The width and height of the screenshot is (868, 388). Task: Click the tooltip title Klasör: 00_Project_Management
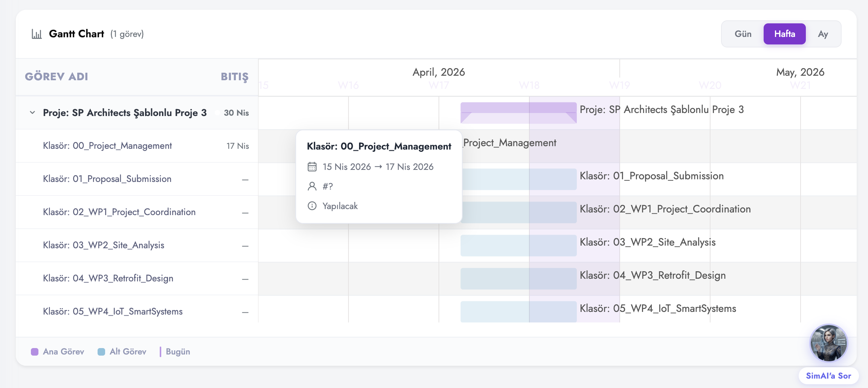pyautogui.click(x=379, y=146)
